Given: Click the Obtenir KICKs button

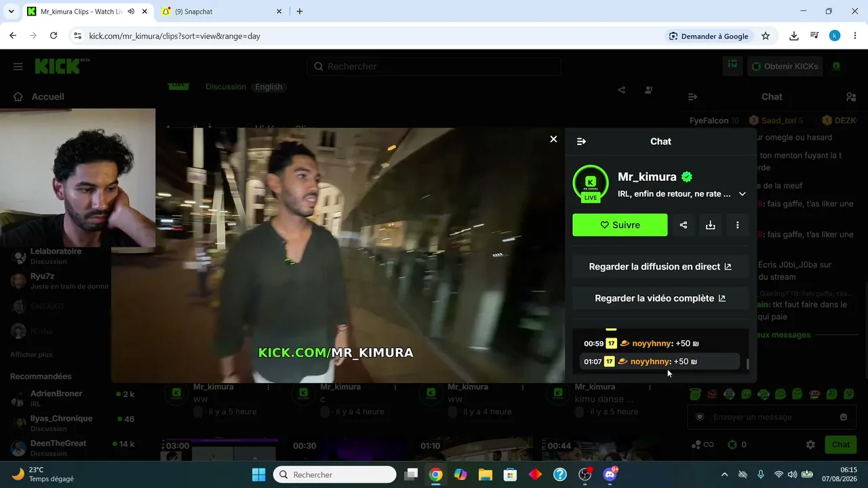Looking at the screenshot, I should [785, 66].
